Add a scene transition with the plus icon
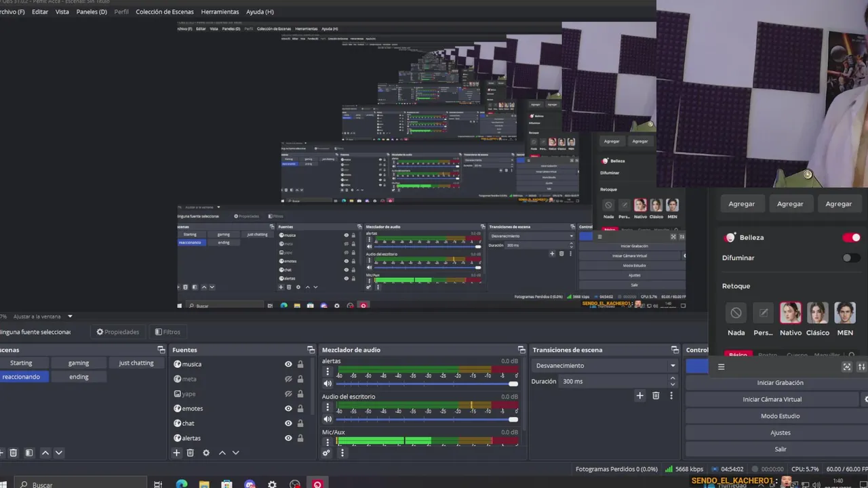 tap(639, 396)
